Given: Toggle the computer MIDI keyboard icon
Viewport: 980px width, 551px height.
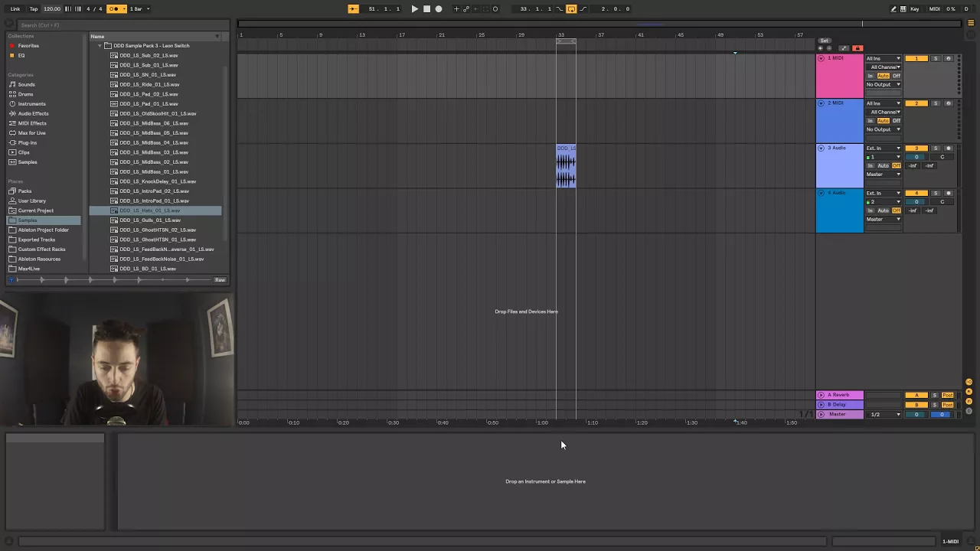Looking at the screenshot, I should point(903,8).
